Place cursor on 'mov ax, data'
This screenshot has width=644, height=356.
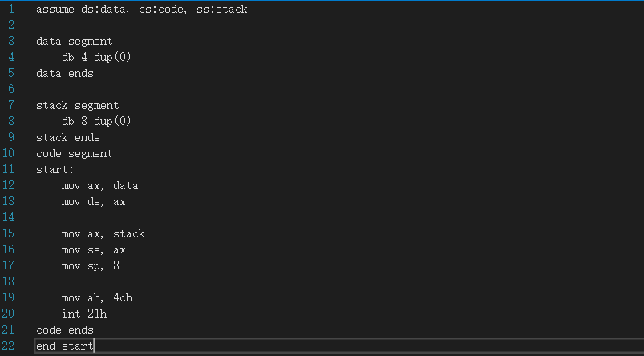[x=99, y=186]
